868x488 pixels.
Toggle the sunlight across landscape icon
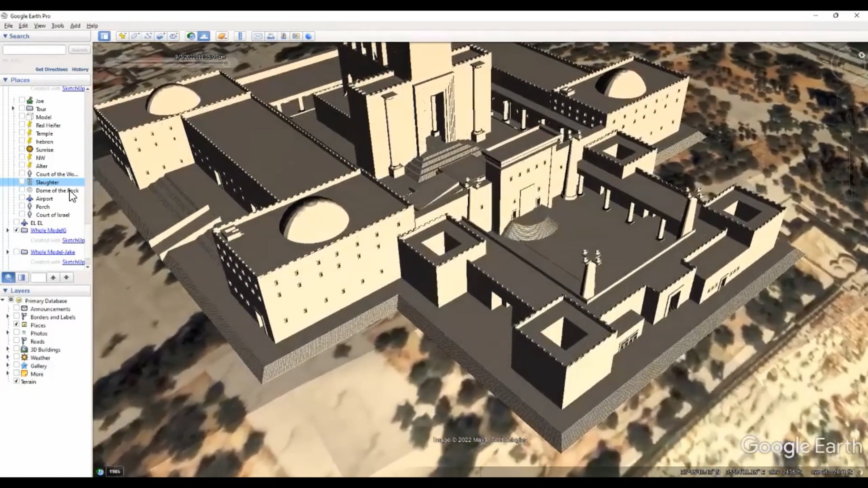point(204,36)
